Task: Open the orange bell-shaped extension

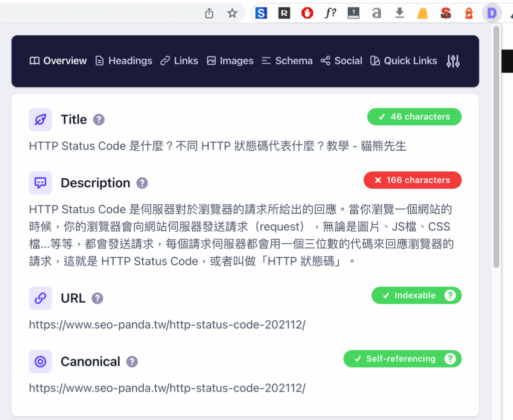Action: 422,13
